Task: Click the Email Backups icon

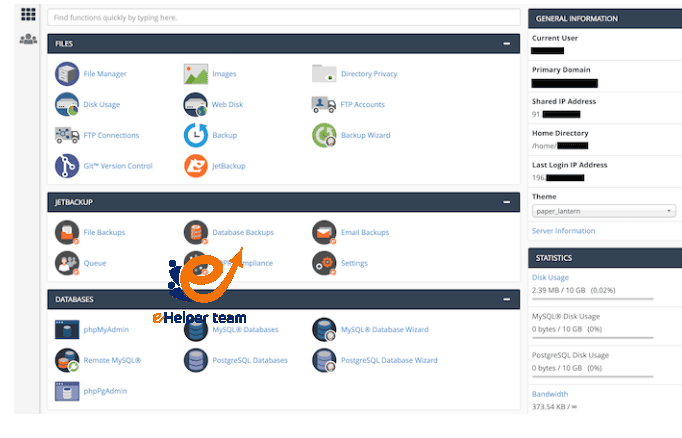Action: 324,232
